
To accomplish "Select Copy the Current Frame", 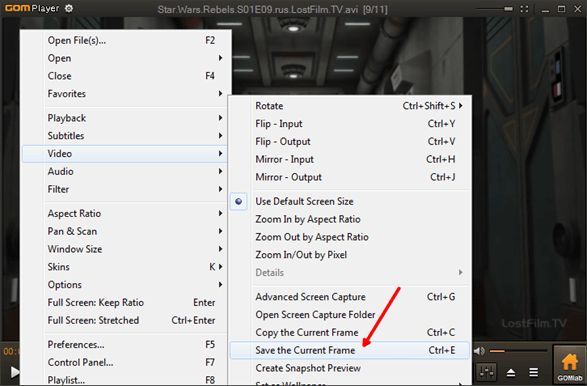I will [x=350, y=332].
